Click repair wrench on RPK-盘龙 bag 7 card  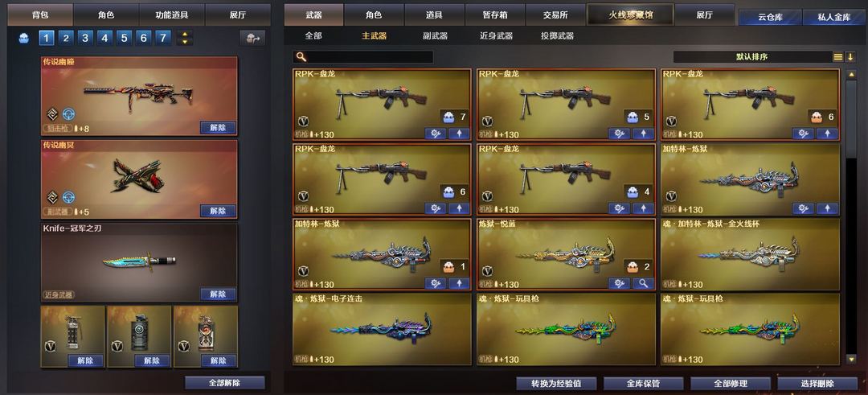click(x=435, y=134)
